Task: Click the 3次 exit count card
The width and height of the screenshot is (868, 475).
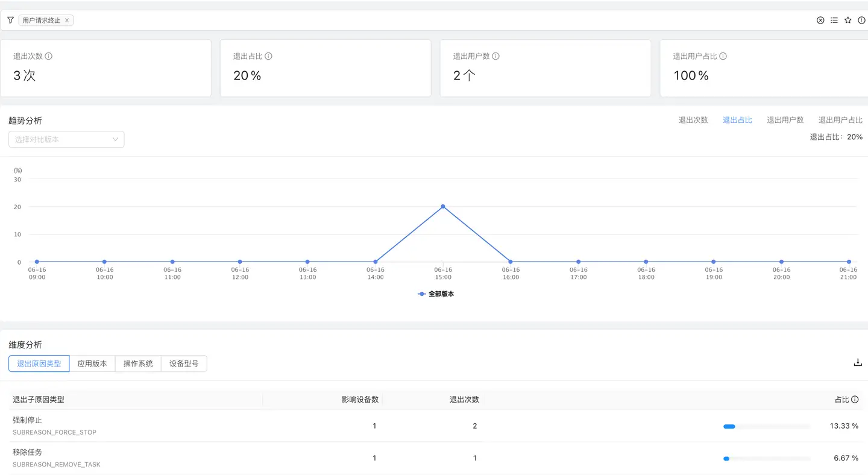Action: [x=105, y=68]
